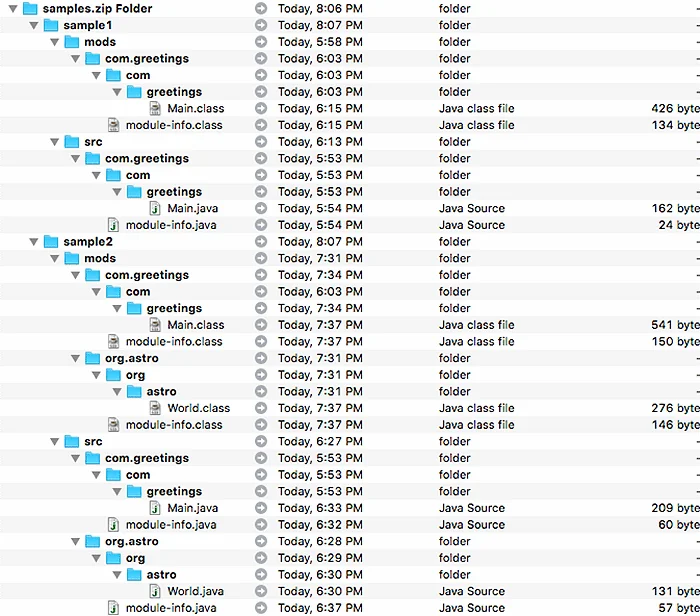Click arrow circle in 146-byte module-info.class row
This screenshot has height=616, width=700.
coord(261,425)
